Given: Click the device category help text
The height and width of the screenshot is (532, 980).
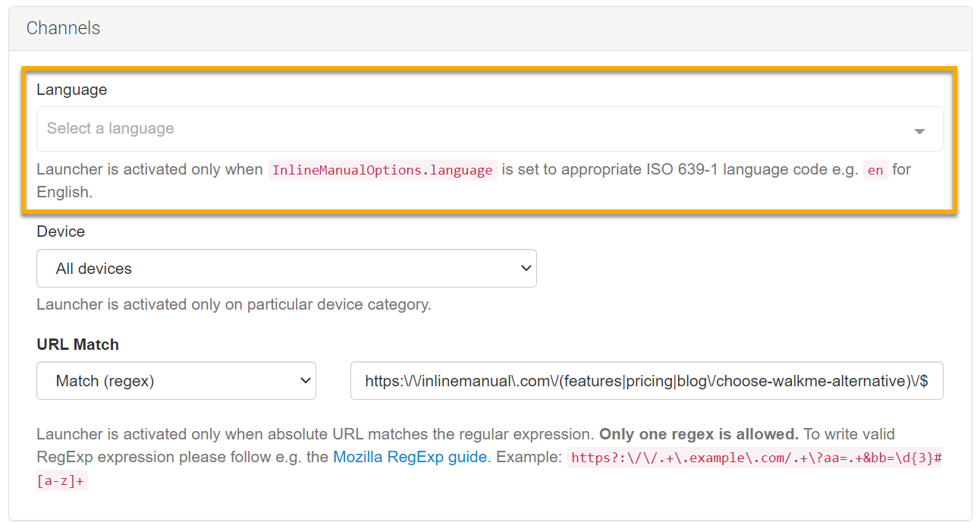Looking at the screenshot, I should (234, 304).
